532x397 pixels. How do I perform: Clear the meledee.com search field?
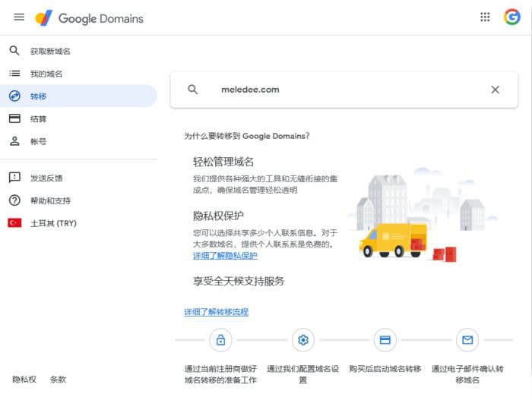tap(495, 90)
